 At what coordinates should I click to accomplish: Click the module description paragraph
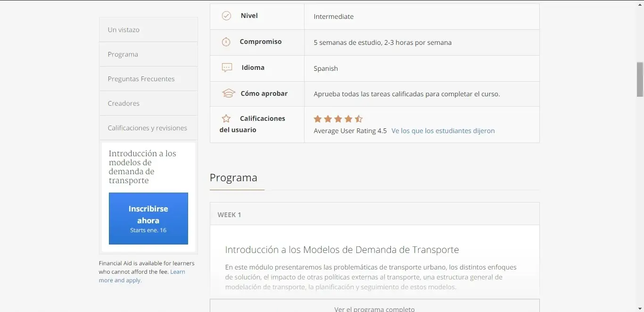[x=371, y=277]
